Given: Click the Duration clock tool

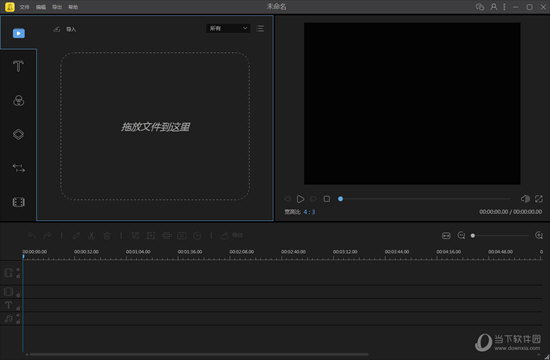Looking at the screenshot, I should (197, 236).
